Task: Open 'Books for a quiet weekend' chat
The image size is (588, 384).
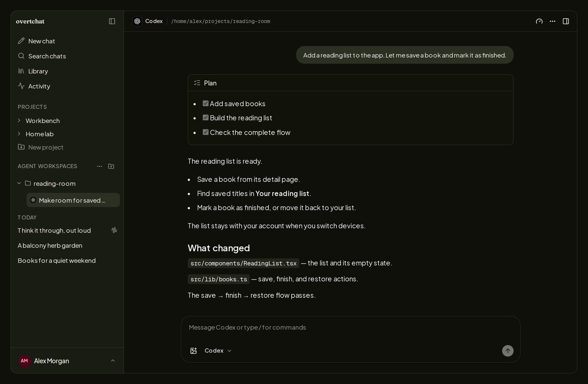Action: pos(67,261)
